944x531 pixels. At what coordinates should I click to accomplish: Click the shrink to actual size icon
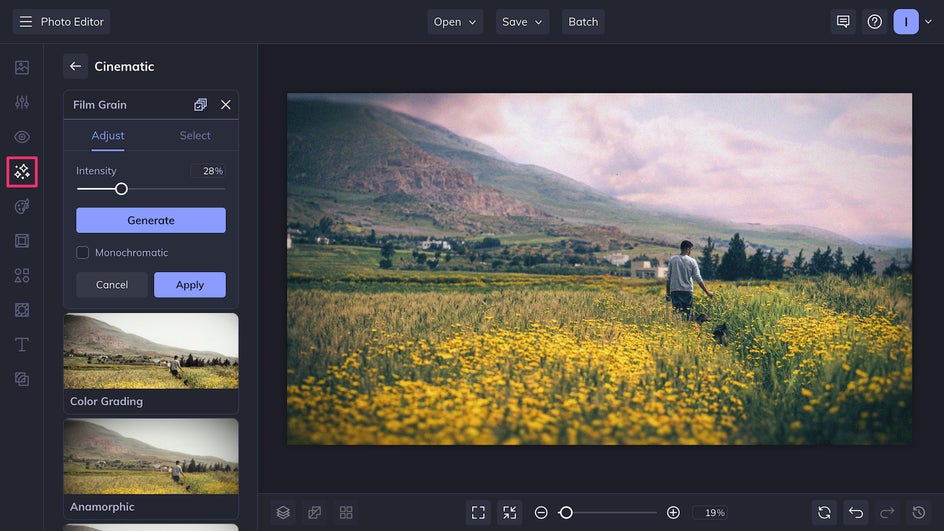point(510,512)
